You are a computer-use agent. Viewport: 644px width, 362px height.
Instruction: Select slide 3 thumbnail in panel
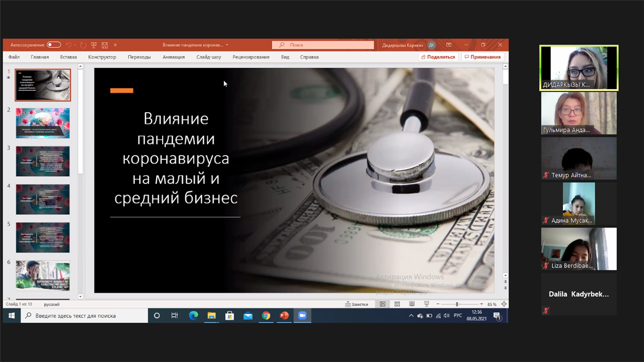point(43,161)
